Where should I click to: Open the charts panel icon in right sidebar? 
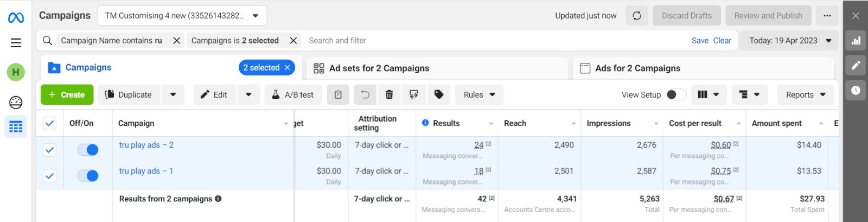856,41
